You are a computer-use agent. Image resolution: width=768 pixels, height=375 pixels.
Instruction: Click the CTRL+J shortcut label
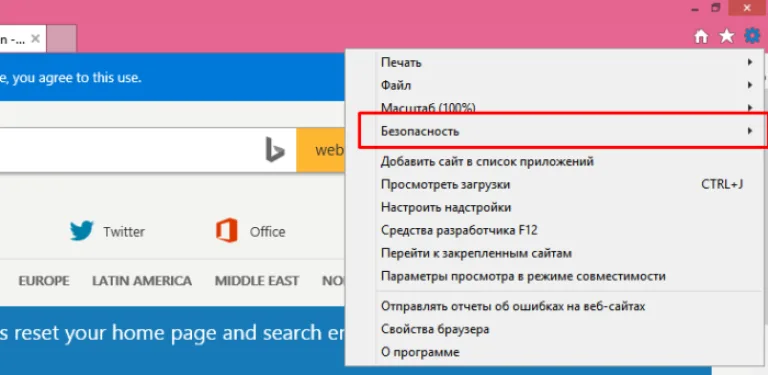coord(722,185)
